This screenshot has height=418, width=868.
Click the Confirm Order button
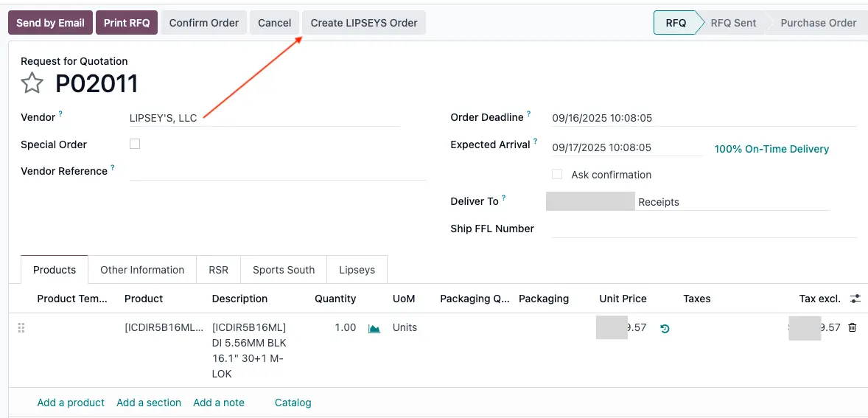pos(203,23)
